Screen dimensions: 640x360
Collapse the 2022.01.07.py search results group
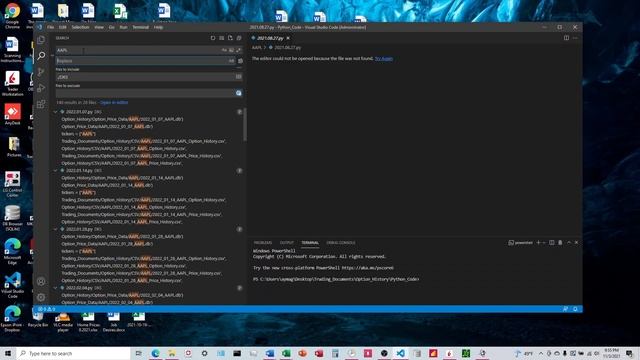pos(56,111)
